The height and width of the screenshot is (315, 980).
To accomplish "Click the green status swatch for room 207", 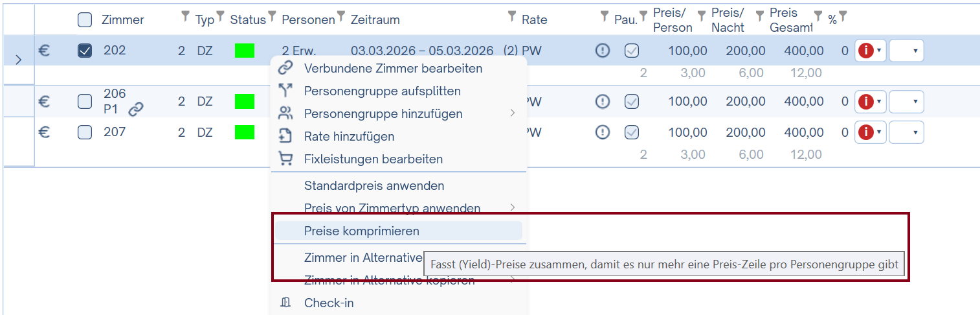I will [x=244, y=132].
